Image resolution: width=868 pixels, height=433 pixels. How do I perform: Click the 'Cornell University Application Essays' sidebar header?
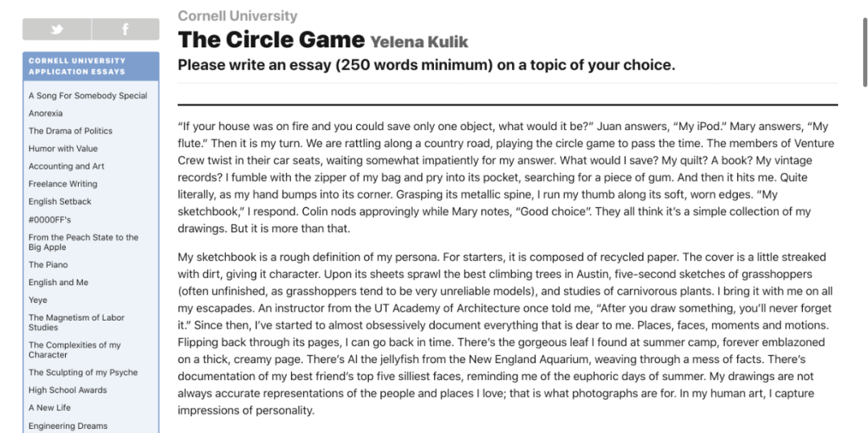pos(77,66)
